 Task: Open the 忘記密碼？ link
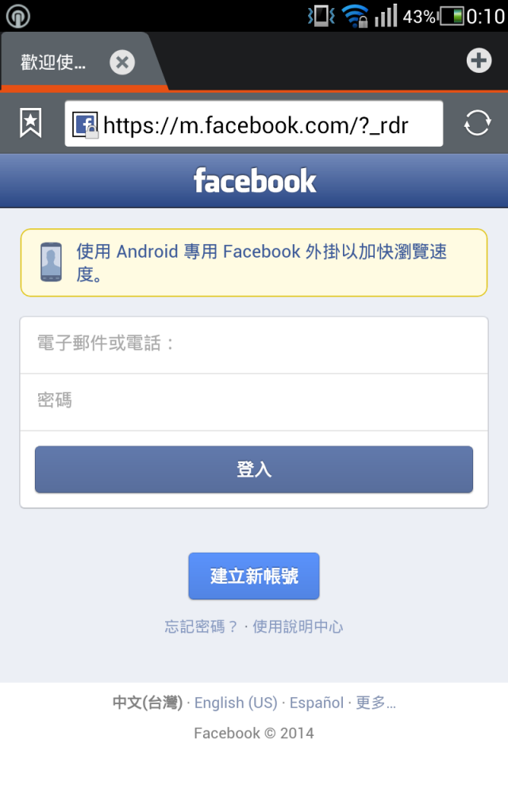click(201, 626)
